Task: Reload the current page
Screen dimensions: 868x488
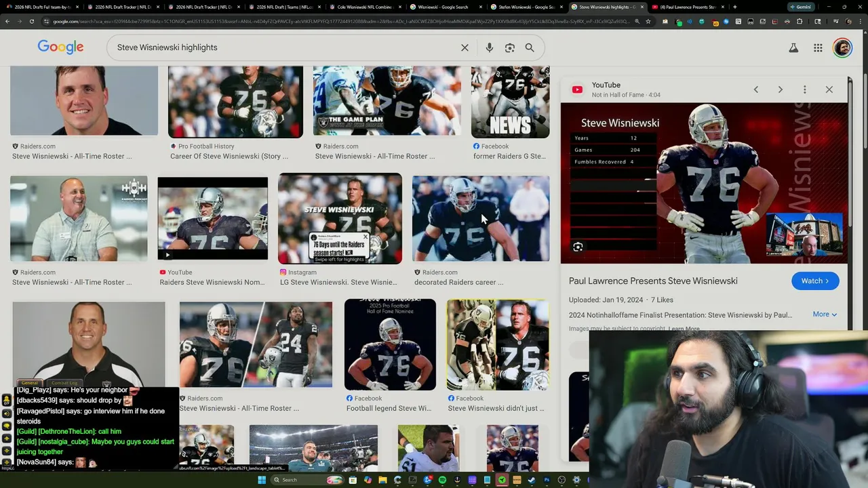Action: [33, 22]
